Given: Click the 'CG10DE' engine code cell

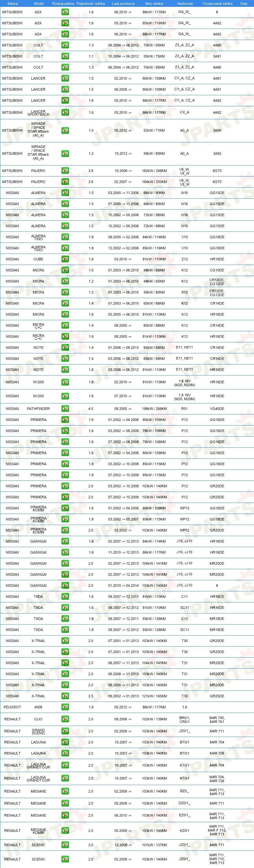Looking at the screenshot, I should pos(217,270).
